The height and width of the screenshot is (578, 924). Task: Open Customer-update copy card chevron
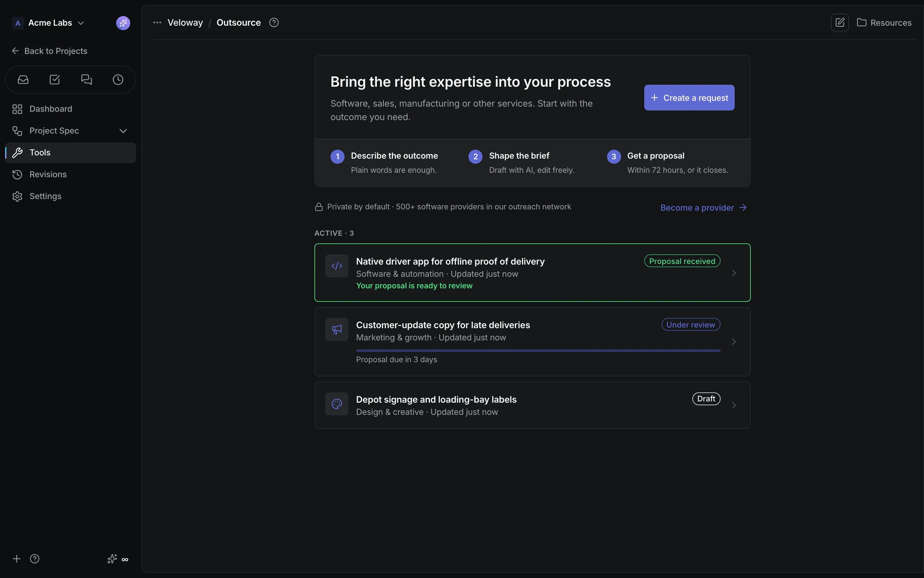pyautogui.click(x=733, y=342)
